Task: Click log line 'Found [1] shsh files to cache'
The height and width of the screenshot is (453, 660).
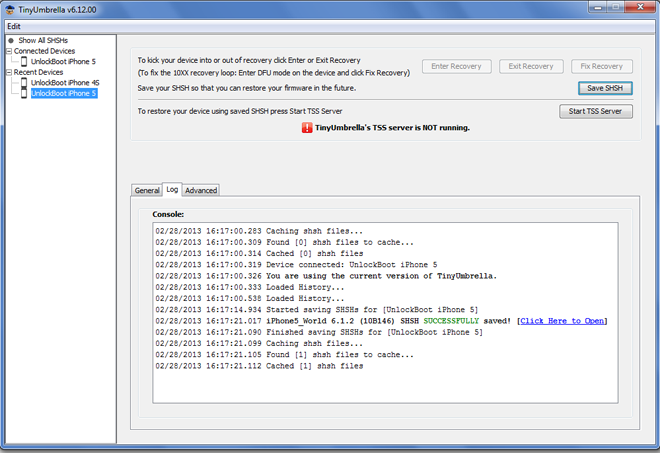Action: click(x=284, y=355)
